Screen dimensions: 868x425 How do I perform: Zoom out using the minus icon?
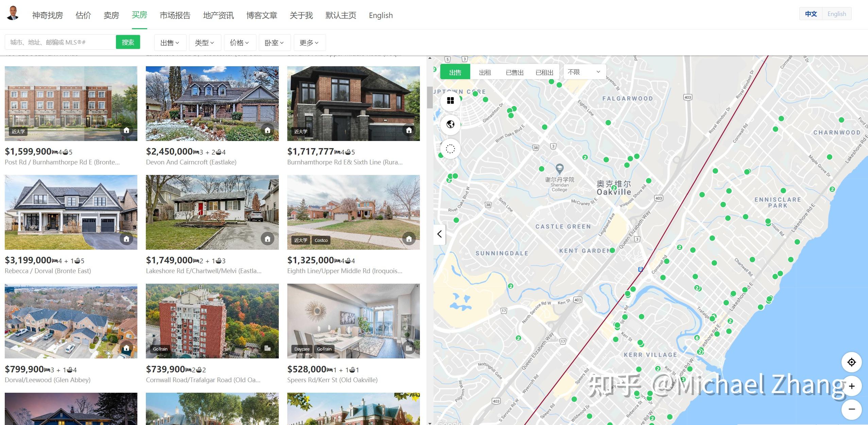[x=852, y=409]
